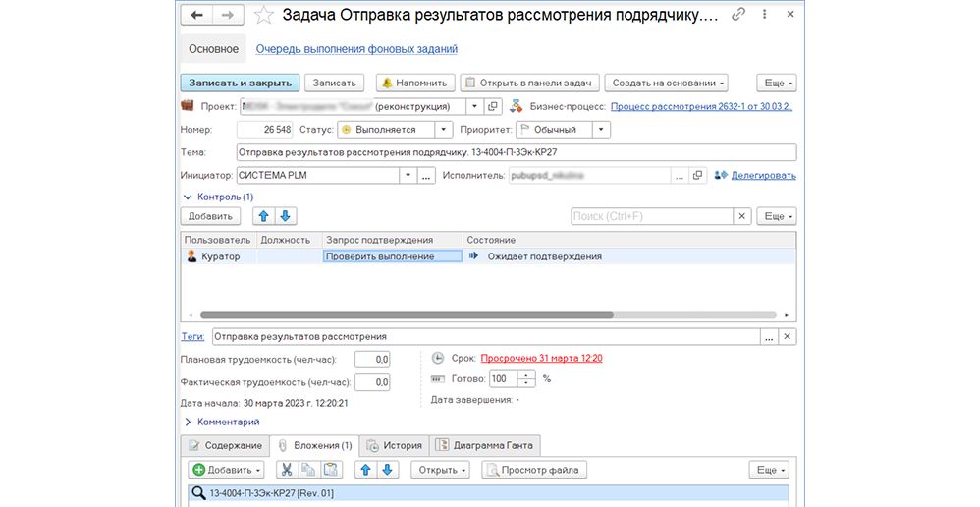Open the Приоритет dropdown arrow
Viewport: 980px width, 507px height.
coord(601,130)
